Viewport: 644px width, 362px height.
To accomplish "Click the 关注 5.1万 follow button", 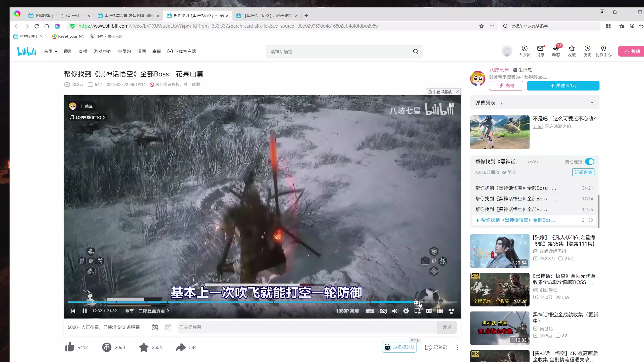I will tap(563, 86).
